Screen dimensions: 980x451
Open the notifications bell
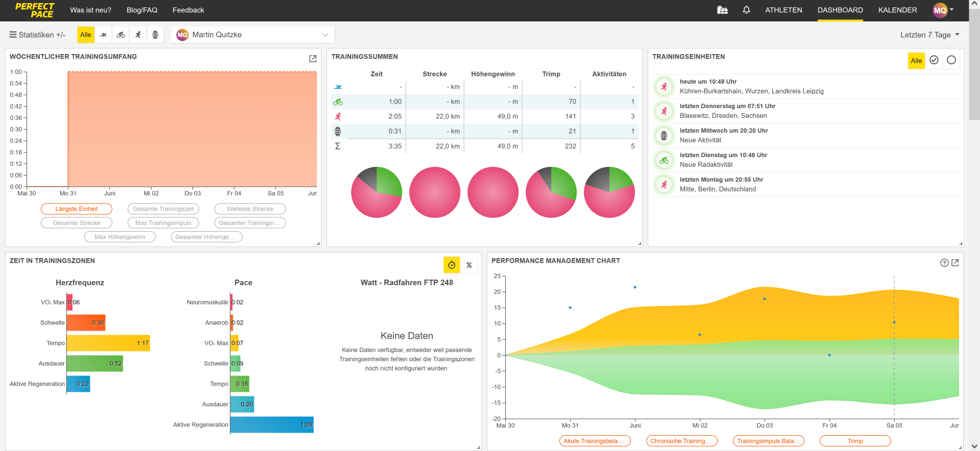746,10
